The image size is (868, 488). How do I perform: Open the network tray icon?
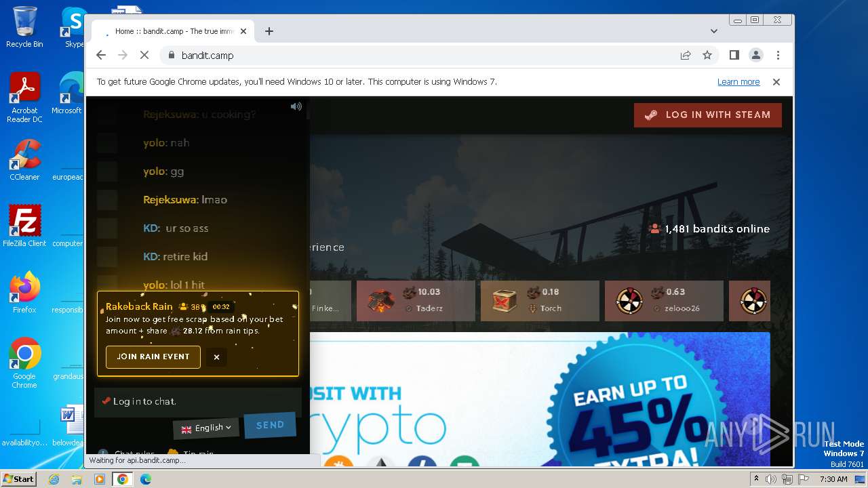(x=787, y=479)
